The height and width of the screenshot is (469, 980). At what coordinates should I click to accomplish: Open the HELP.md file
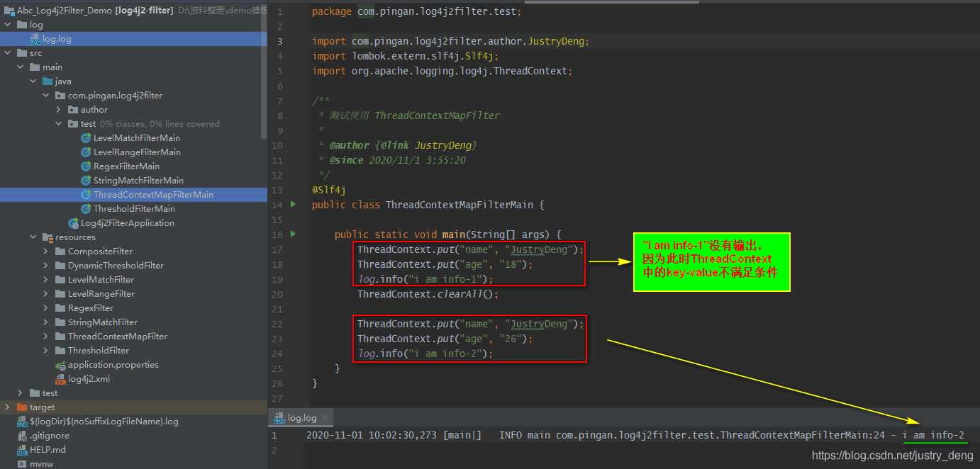[x=48, y=450]
